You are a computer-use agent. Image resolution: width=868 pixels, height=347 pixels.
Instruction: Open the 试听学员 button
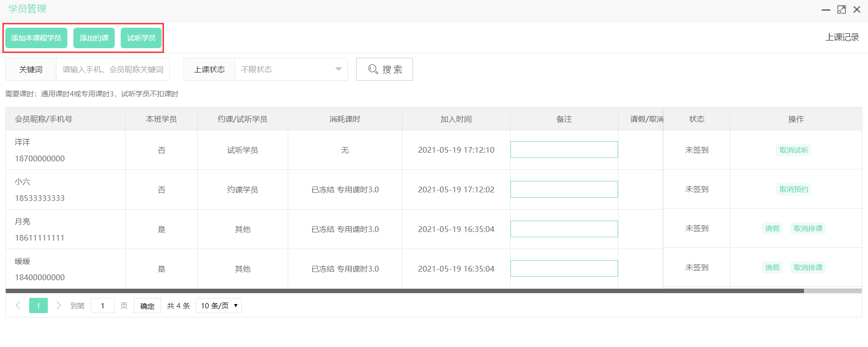pyautogui.click(x=141, y=38)
